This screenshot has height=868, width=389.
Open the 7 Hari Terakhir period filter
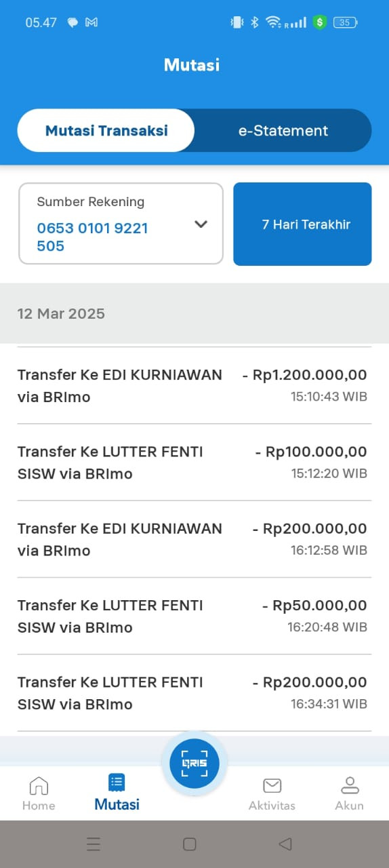tap(302, 224)
